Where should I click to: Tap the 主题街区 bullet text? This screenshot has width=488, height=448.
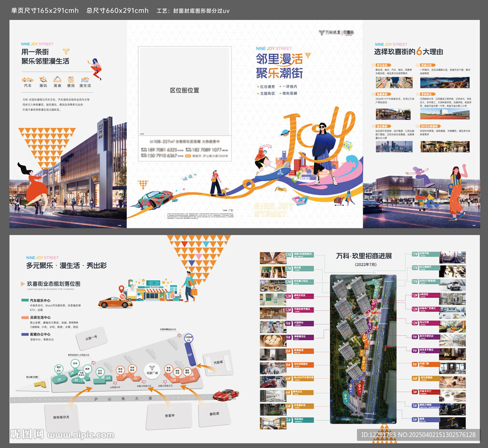coord(267,93)
